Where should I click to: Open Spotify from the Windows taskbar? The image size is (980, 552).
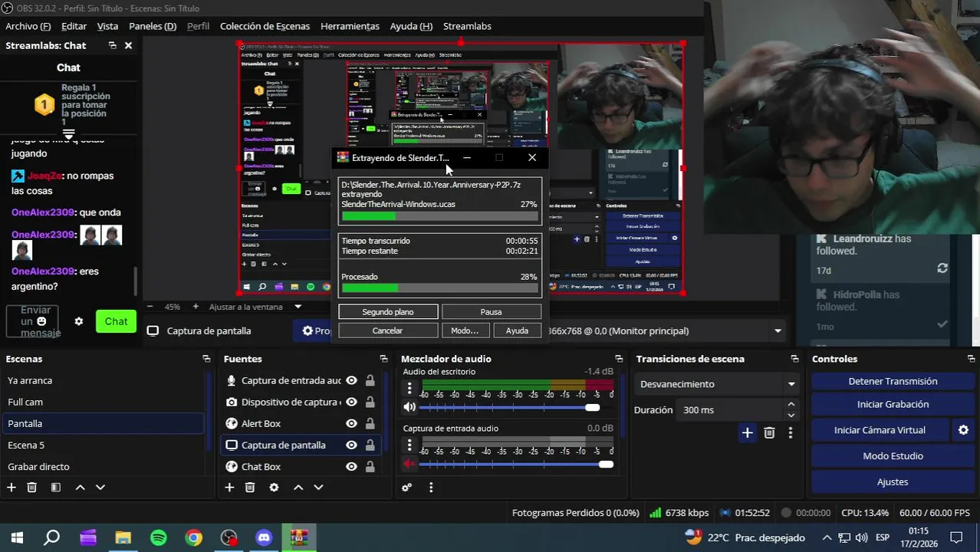click(159, 537)
